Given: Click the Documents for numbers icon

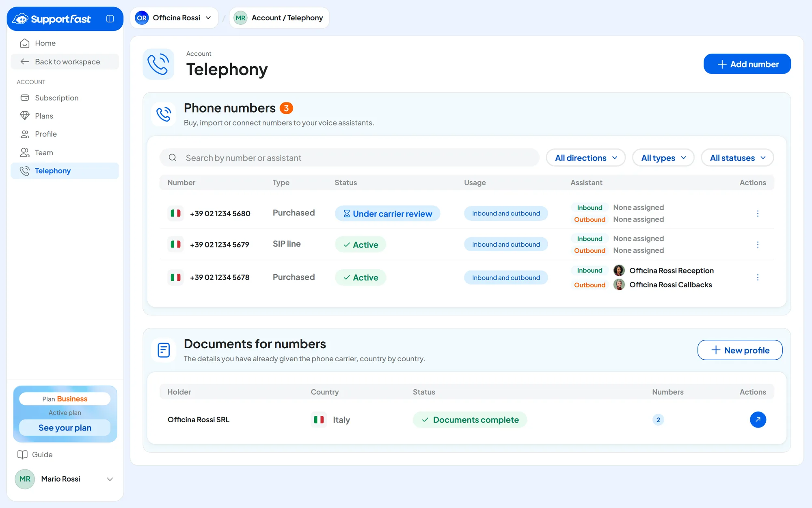Looking at the screenshot, I should click(x=164, y=350).
